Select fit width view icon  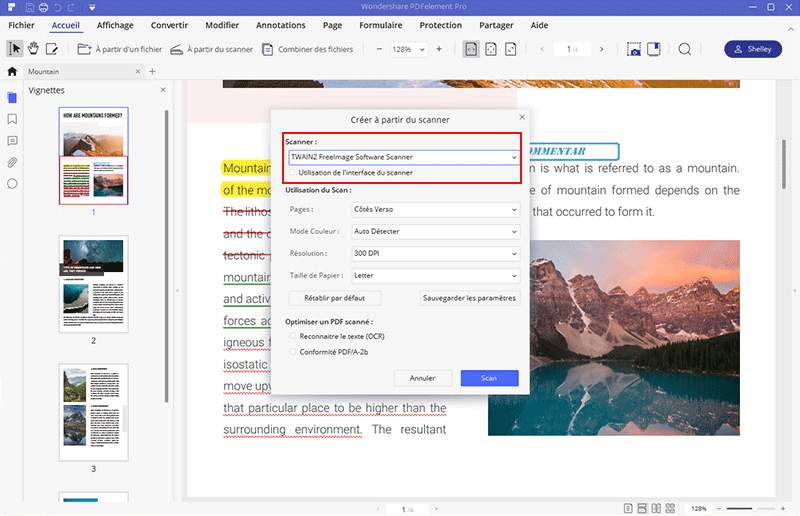point(471,49)
